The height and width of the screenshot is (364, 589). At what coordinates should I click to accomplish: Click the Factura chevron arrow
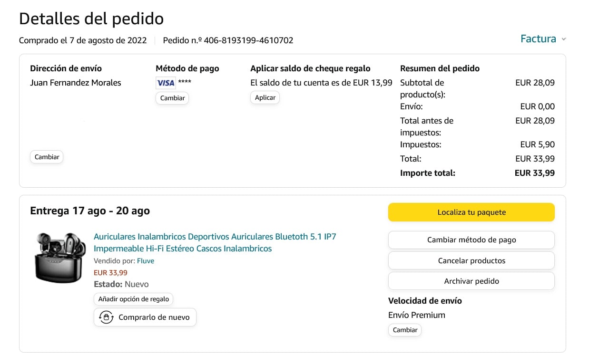[x=564, y=39]
